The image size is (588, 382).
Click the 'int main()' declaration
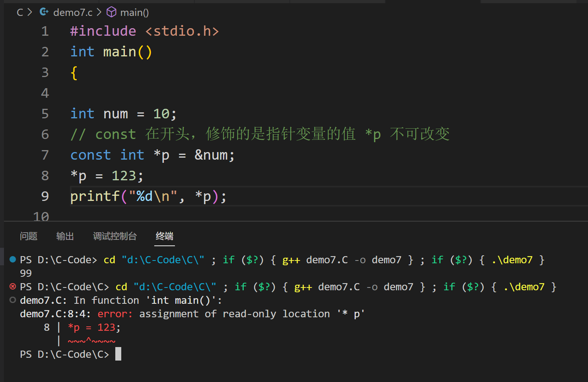(x=111, y=52)
